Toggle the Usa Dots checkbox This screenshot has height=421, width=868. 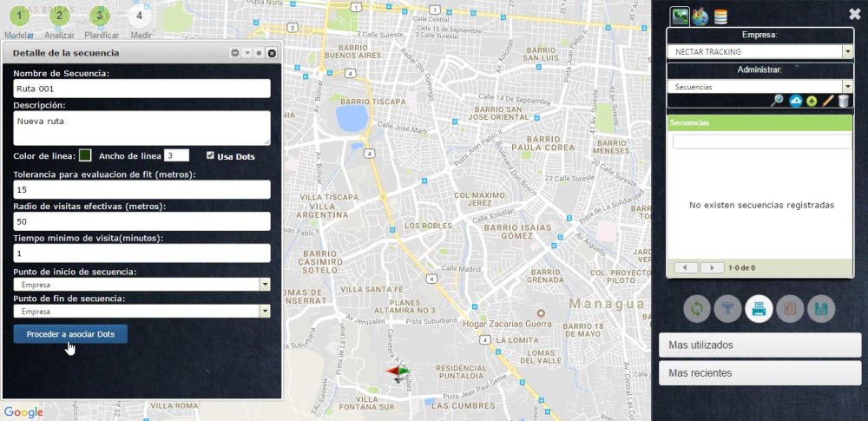tap(210, 155)
